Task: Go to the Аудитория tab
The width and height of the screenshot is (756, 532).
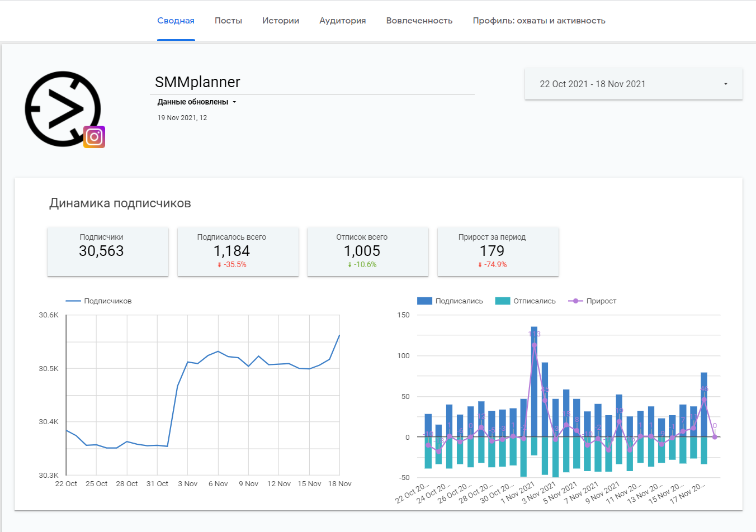Action: tap(342, 21)
